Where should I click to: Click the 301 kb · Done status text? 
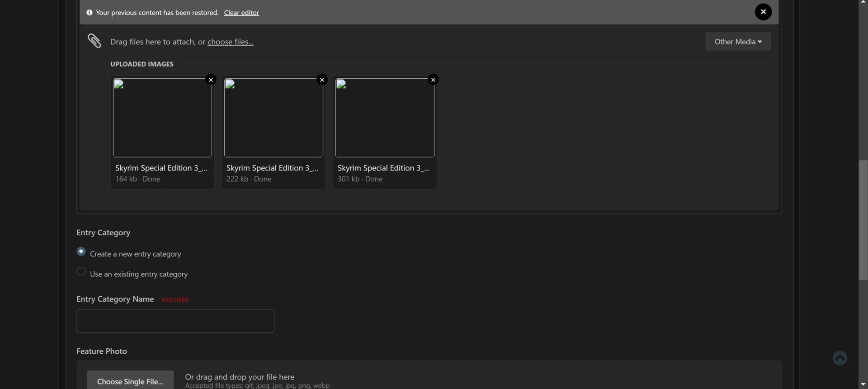click(x=360, y=179)
